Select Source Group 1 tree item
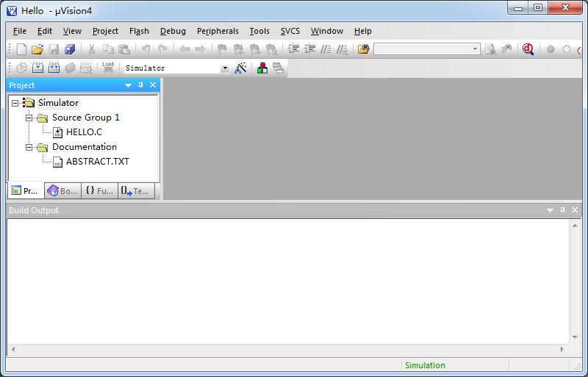 click(86, 118)
